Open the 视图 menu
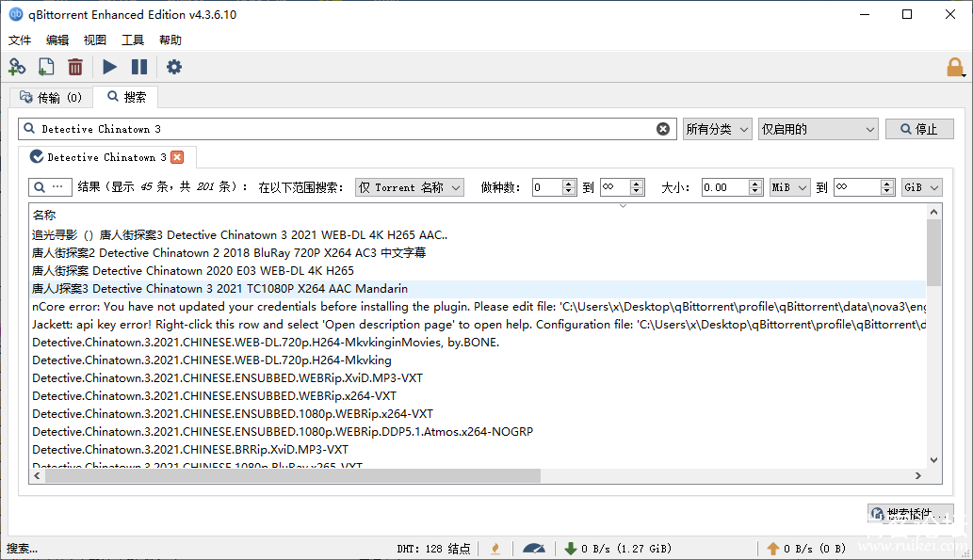 [x=95, y=40]
